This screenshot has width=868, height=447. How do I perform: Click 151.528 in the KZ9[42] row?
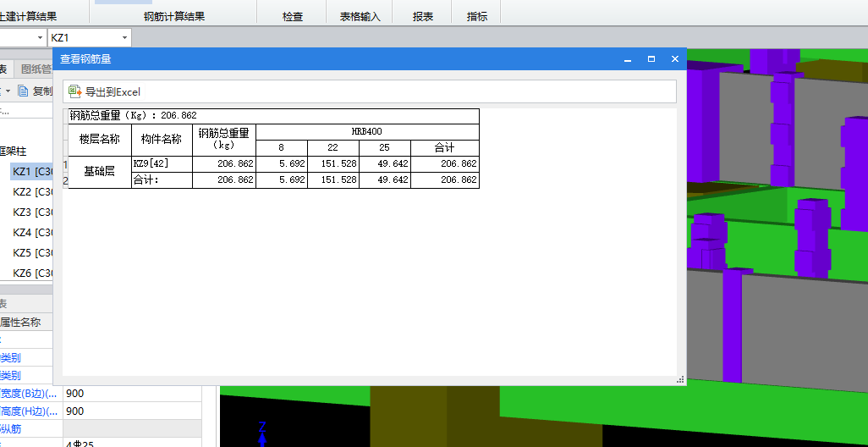coord(332,164)
